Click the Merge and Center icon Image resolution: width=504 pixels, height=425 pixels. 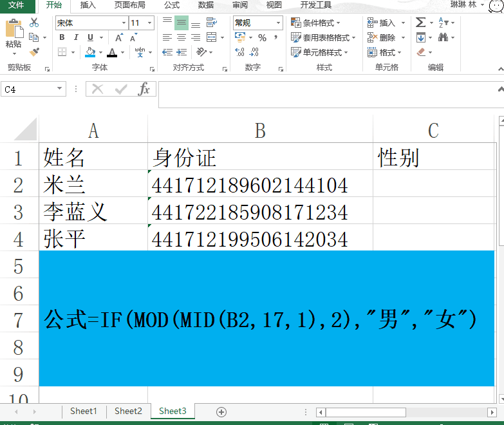click(x=212, y=37)
